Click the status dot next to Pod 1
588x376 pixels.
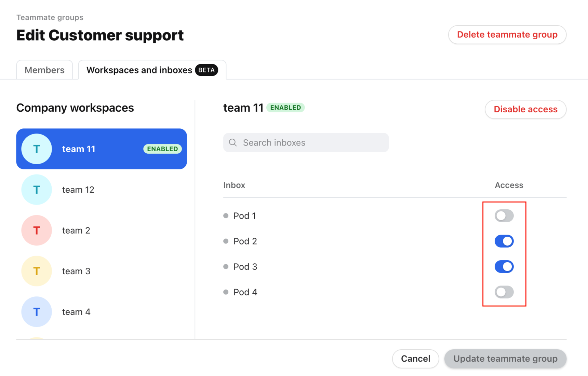(226, 215)
